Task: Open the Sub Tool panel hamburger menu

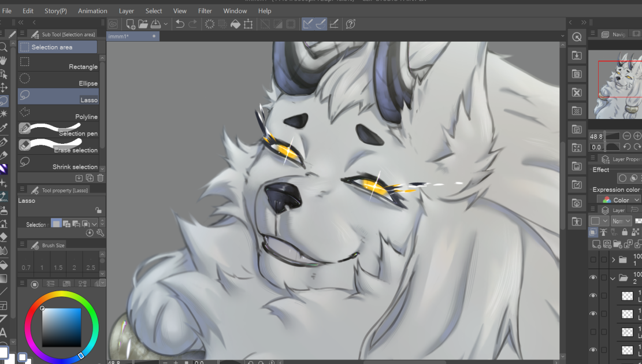Action: (22, 34)
